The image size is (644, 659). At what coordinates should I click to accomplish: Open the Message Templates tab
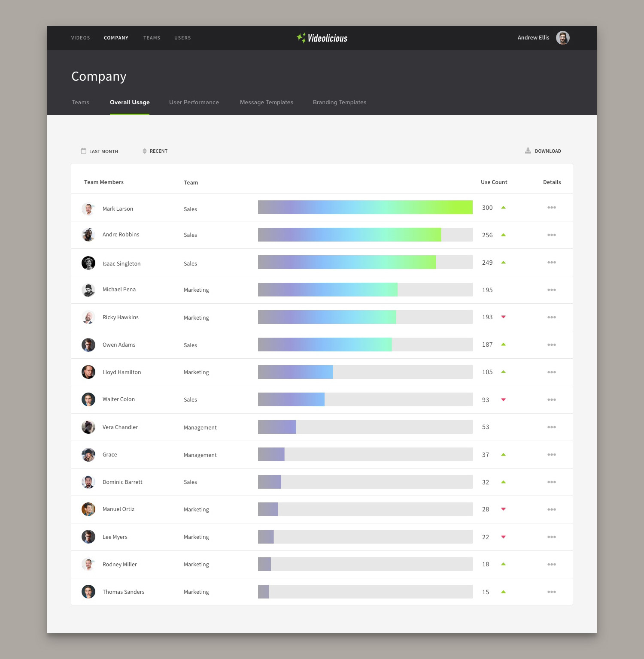pos(267,102)
